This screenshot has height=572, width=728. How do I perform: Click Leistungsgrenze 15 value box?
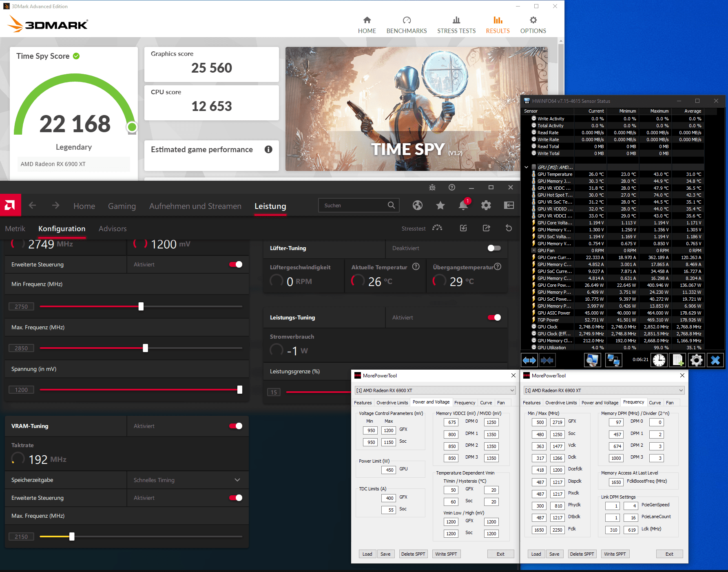tap(274, 392)
